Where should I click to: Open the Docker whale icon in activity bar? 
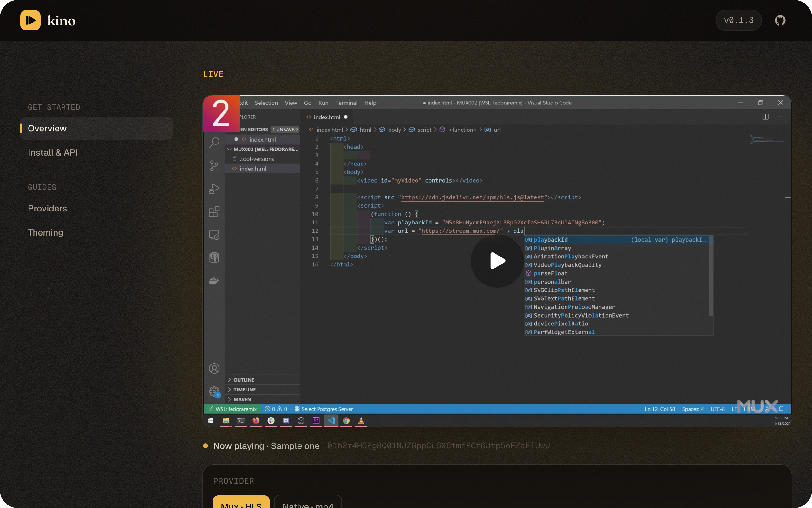click(214, 281)
